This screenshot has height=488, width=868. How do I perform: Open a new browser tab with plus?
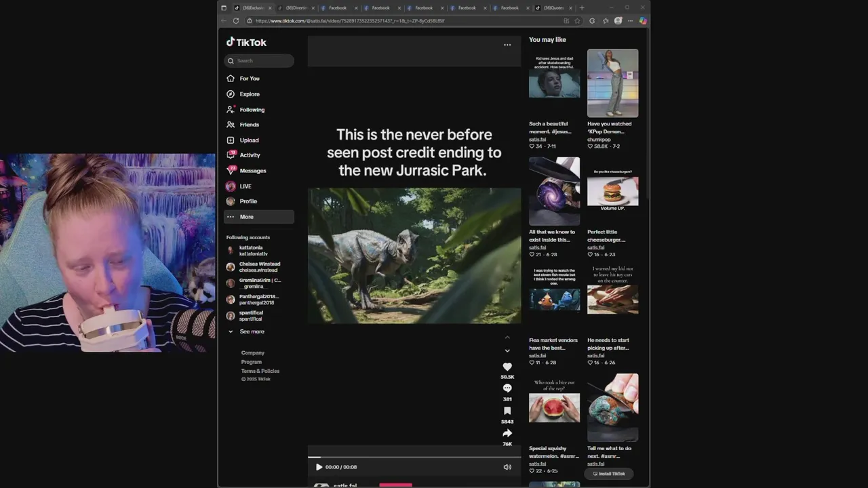tap(582, 8)
